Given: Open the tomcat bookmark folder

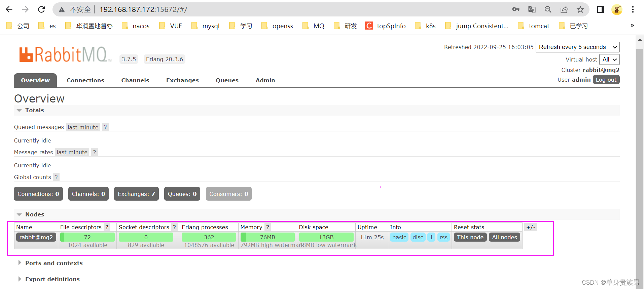Looking at the screenshot, I should coord(534,26).
